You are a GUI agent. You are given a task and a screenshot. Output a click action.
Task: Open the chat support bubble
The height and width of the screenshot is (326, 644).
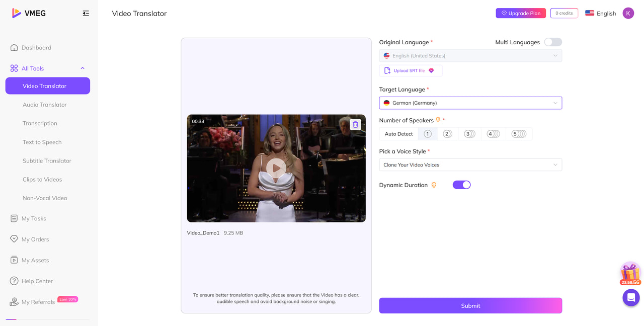[x=631, y=298]
